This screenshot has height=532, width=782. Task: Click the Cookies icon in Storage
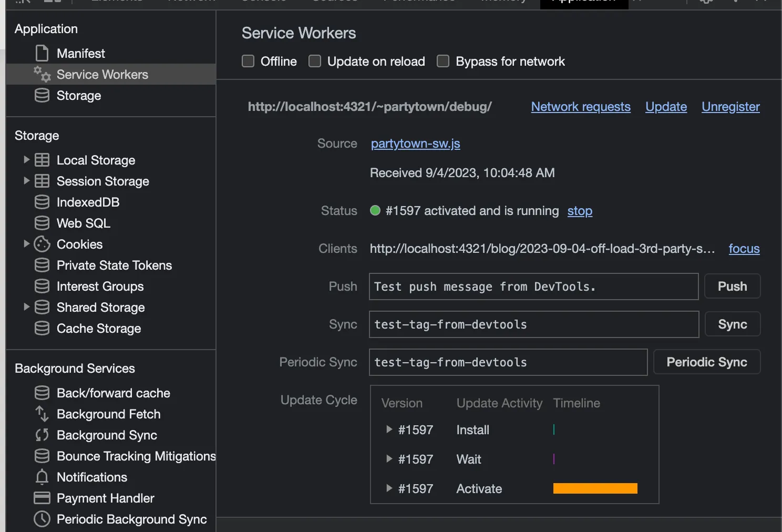pos(42,244)
